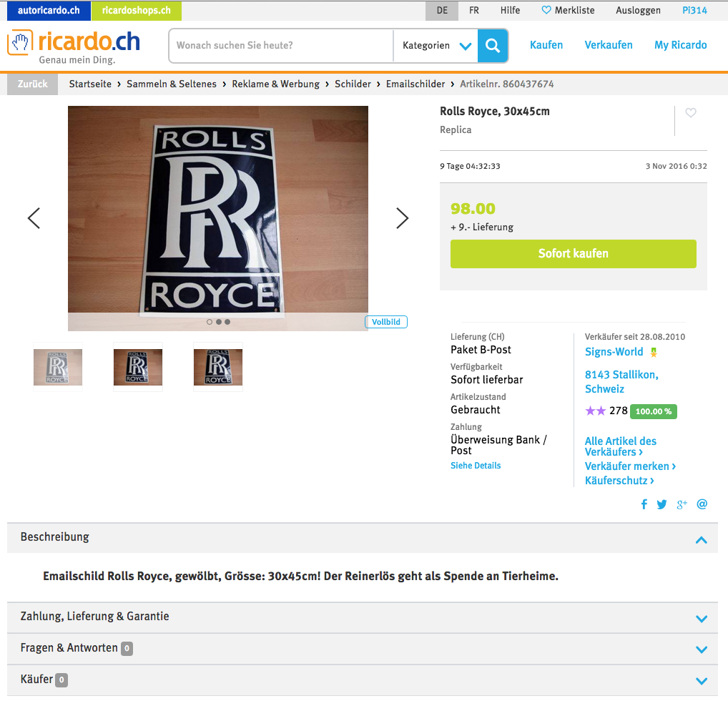
Task: Switch to the ricardoshops.ch tab
Action: coord(137,11)
